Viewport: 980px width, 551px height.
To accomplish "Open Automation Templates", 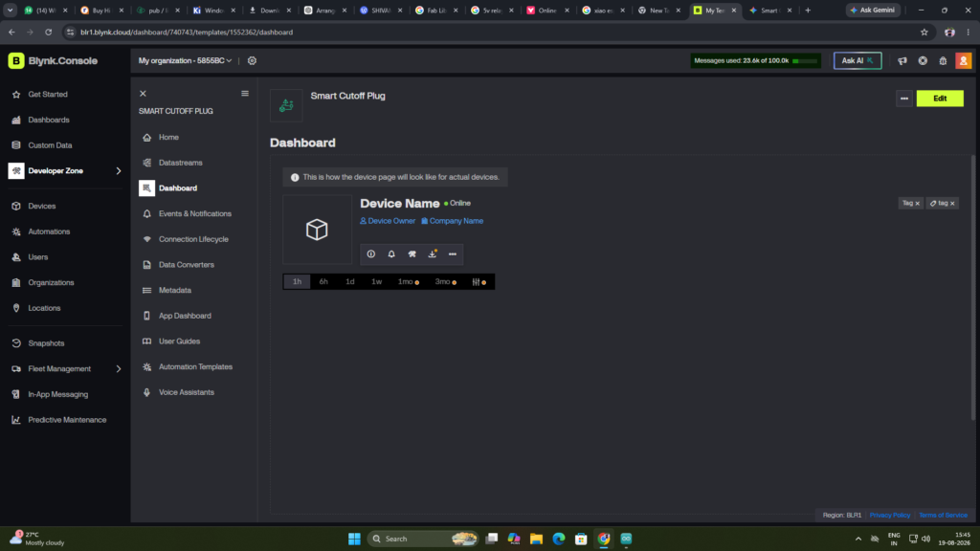I will point(195,368).
